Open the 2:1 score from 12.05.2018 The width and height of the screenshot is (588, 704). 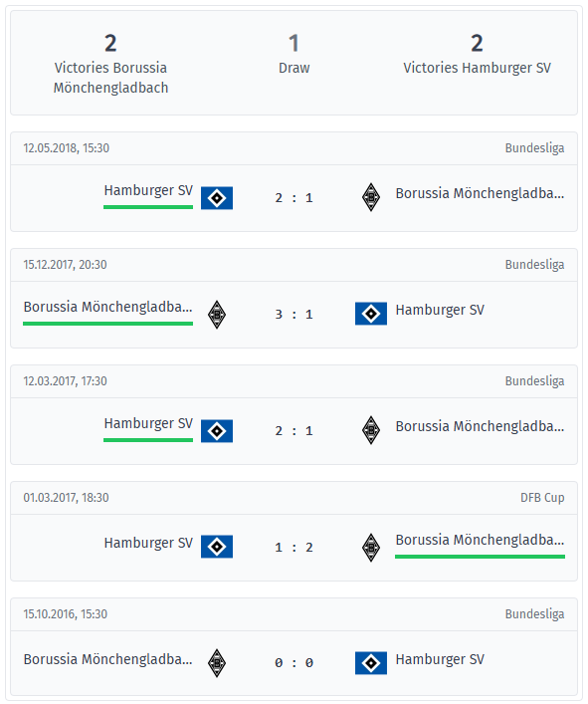tap(294, 198)
